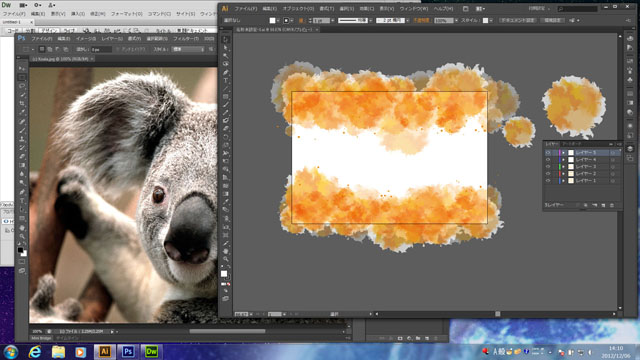Select Illustrator's Selection tool (black arrow)

pyautogui.click(x=226, y=40)
